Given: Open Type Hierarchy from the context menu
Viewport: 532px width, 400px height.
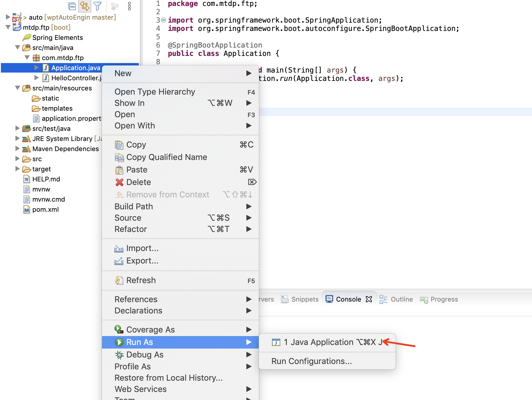Looking at the screenshot, I should [x=155, y=92].
